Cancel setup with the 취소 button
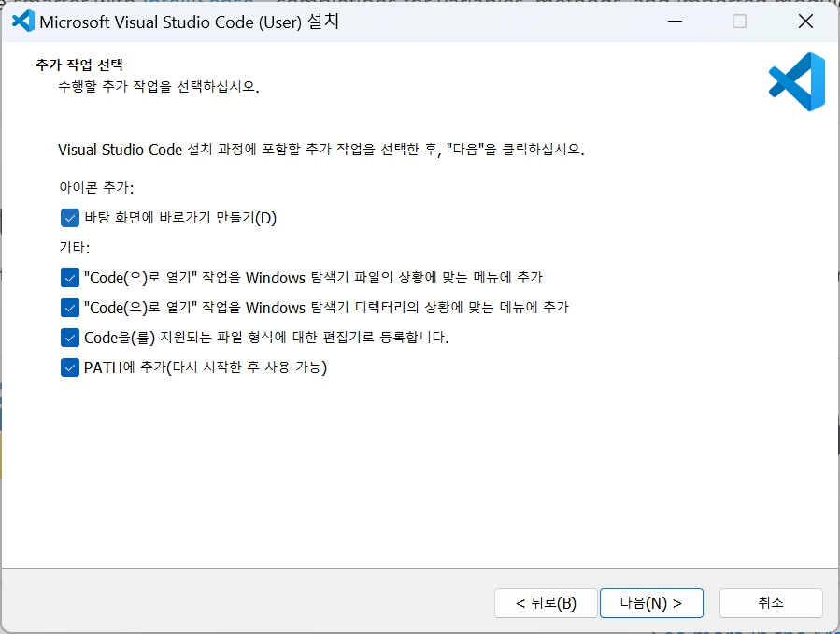840x634 pixels. 771,603
